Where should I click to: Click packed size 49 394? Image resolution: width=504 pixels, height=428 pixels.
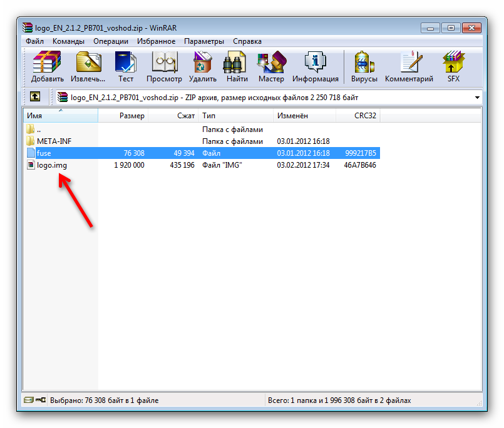coord(184,153)
